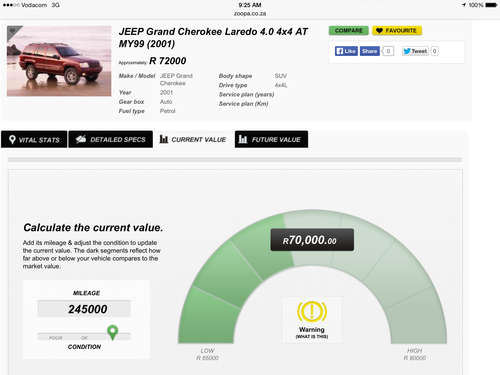Tap the green condition slider pin
Viewport: 500px width, 375px height.
pyautogui.click(x=113, y=332)
